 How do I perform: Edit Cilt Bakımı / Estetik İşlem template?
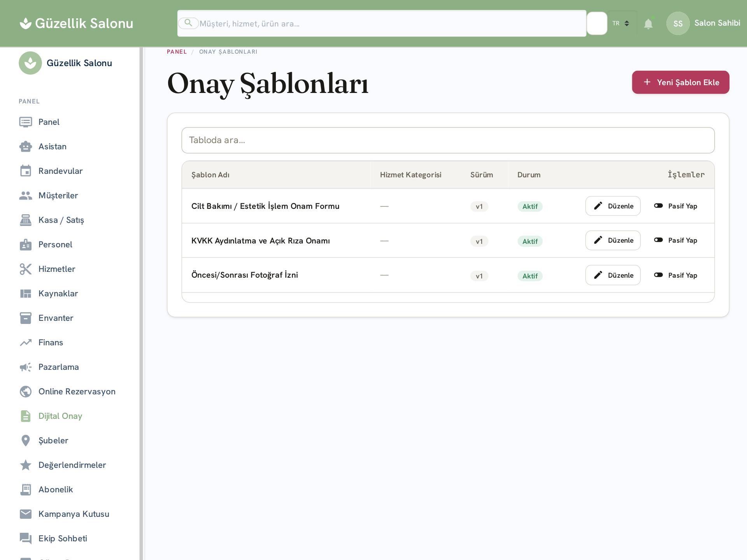(x=613, y=206)
